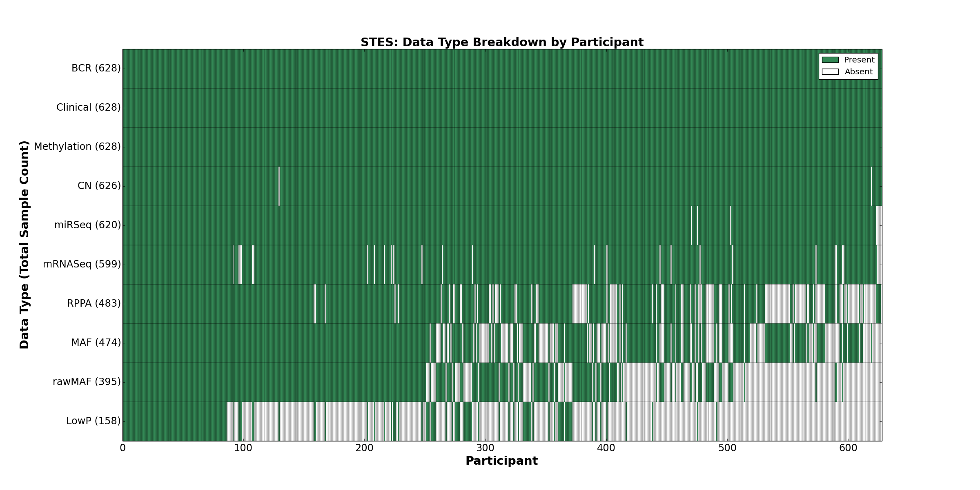The width and height of the screenshot is (980, 490).
Task: Click the rawMAF (395) row label
Action: tap(87, 382)
